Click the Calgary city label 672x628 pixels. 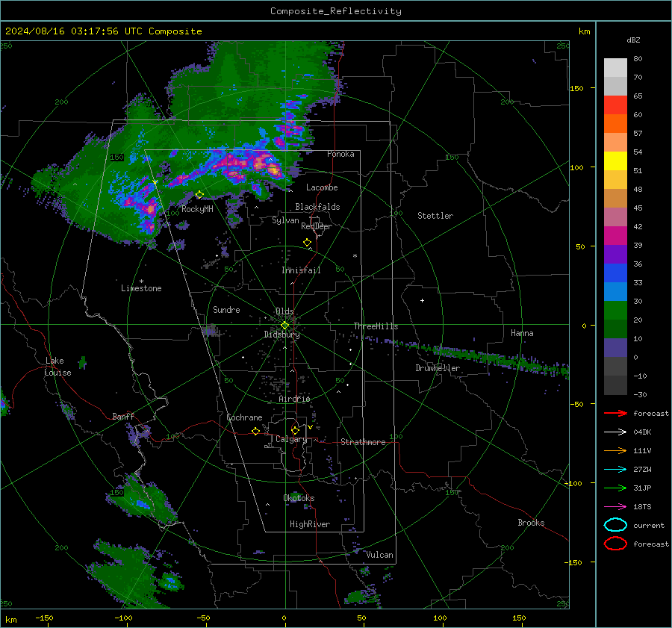point(291,439)
